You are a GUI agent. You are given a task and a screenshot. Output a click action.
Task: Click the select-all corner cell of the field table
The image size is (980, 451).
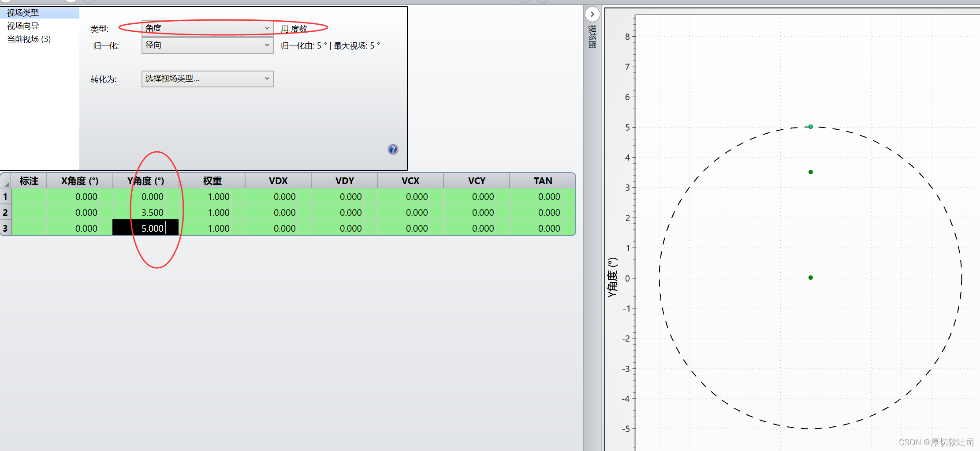coord(6,181)
